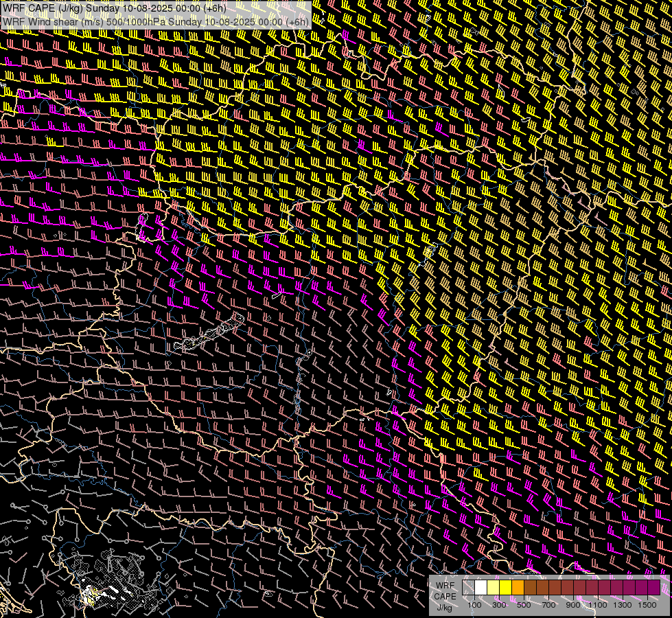The height and width of the screenshot is (618, 672).
Task: Click the 'WRF Wind shear (m/s) 500/1000hPa' title line
Action: (x=156, y=22)
